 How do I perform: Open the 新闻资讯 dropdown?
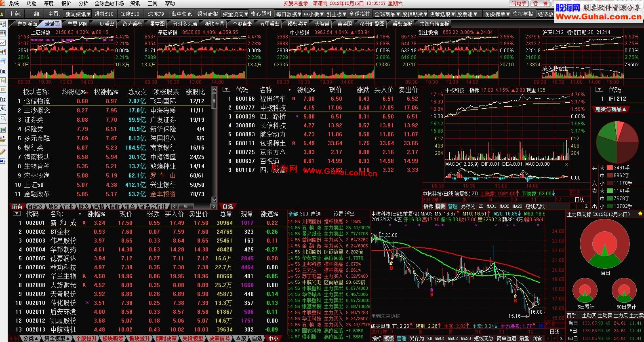coord(78,14)
